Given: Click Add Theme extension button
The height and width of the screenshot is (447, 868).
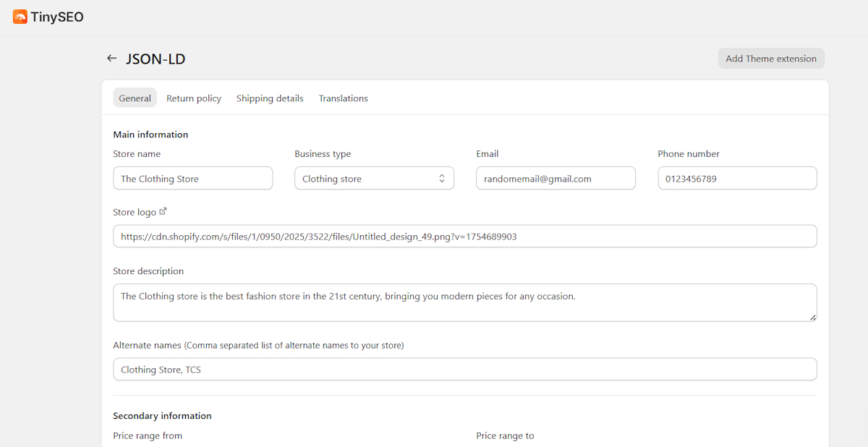Looking at the screenshot, I should point(771,59).
